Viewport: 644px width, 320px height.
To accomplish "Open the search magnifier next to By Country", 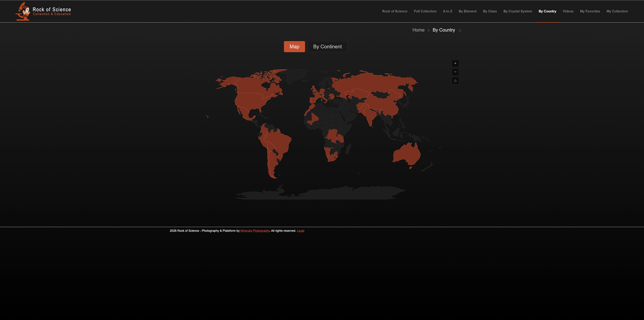I will point(460,31).
